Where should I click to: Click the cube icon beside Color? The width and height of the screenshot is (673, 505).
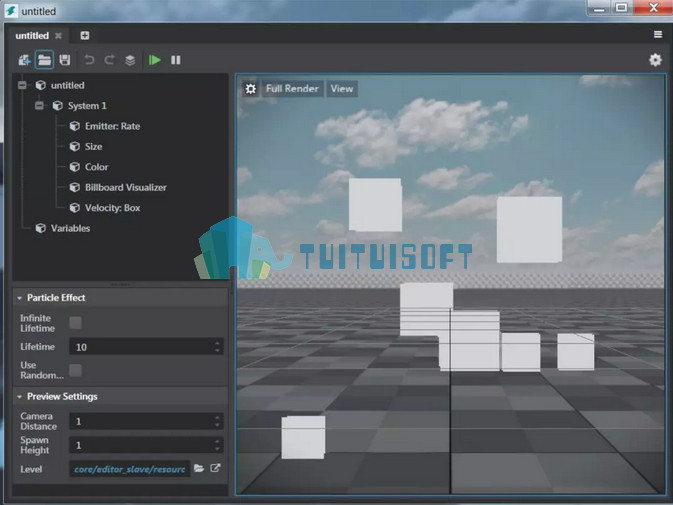coord(75,167)
